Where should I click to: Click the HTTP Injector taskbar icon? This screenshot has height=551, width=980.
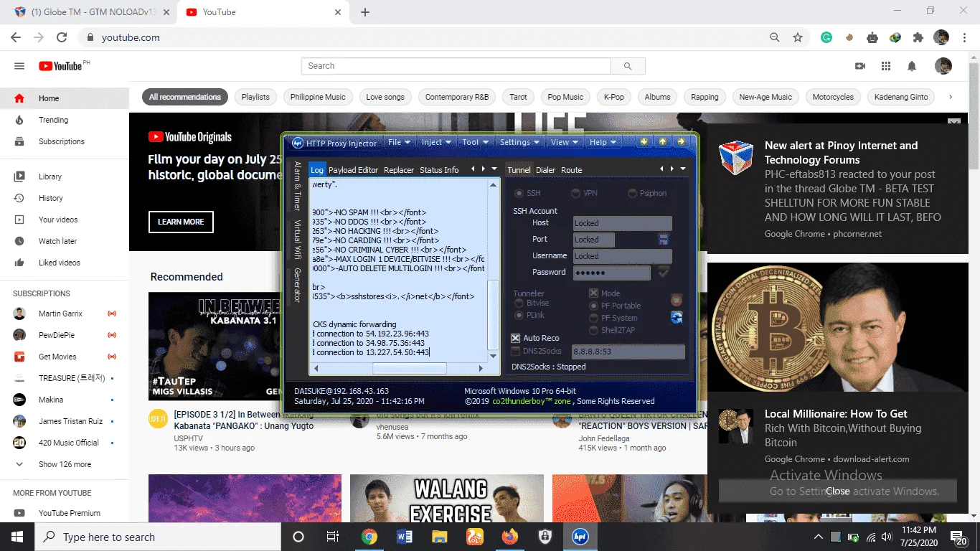click(x=580, y=537)
